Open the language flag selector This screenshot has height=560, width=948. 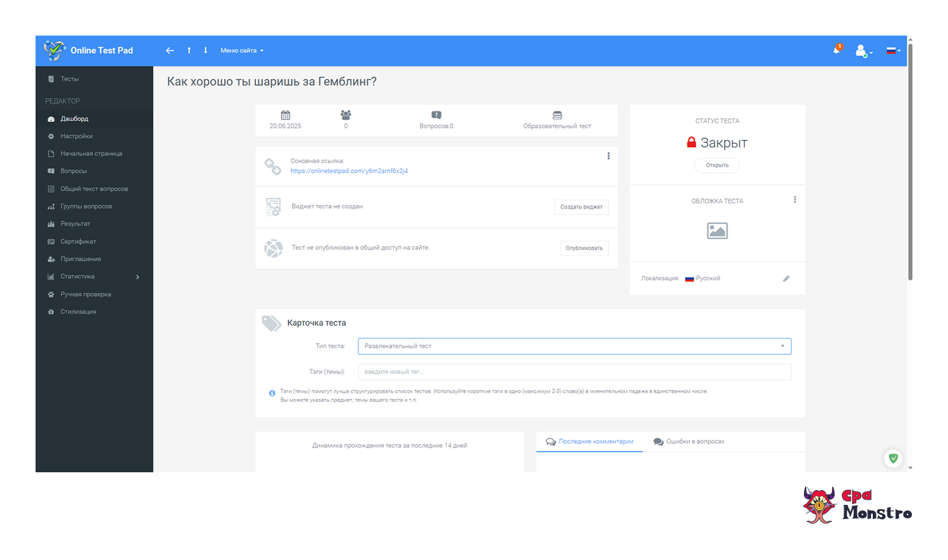click(x=893, y=51)
